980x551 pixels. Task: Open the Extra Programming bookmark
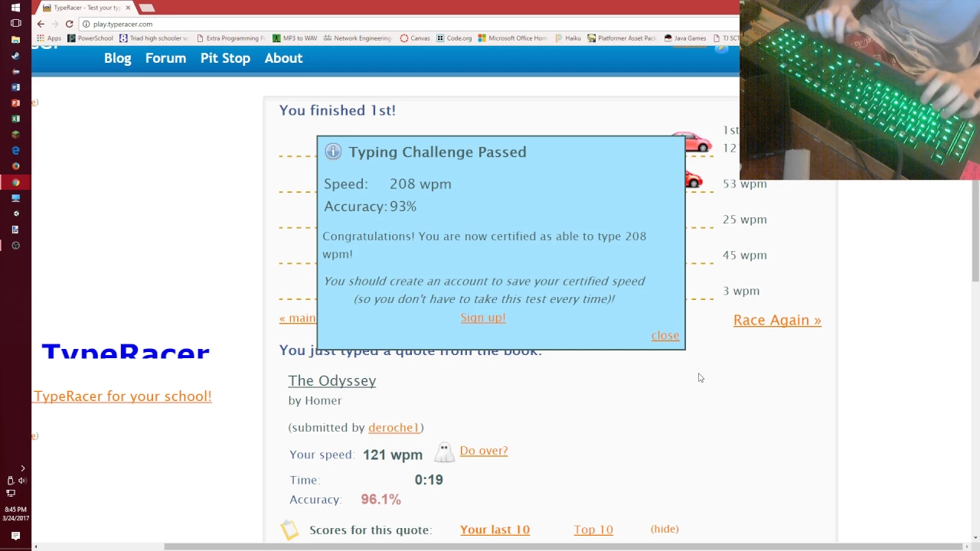click(230, 38)
